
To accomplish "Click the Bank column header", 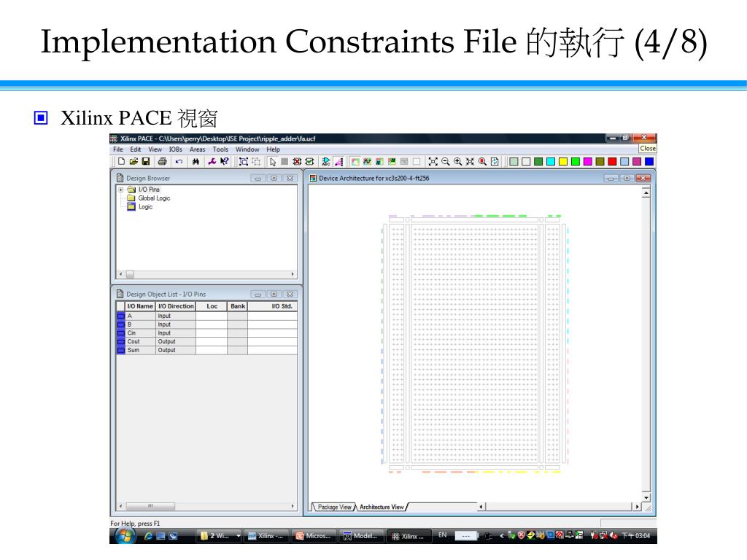I will pyautogui.click(x=238, y=306).
